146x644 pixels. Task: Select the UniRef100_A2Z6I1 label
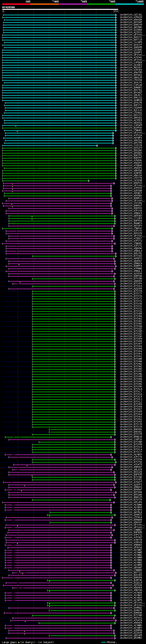tap(131, 32)
